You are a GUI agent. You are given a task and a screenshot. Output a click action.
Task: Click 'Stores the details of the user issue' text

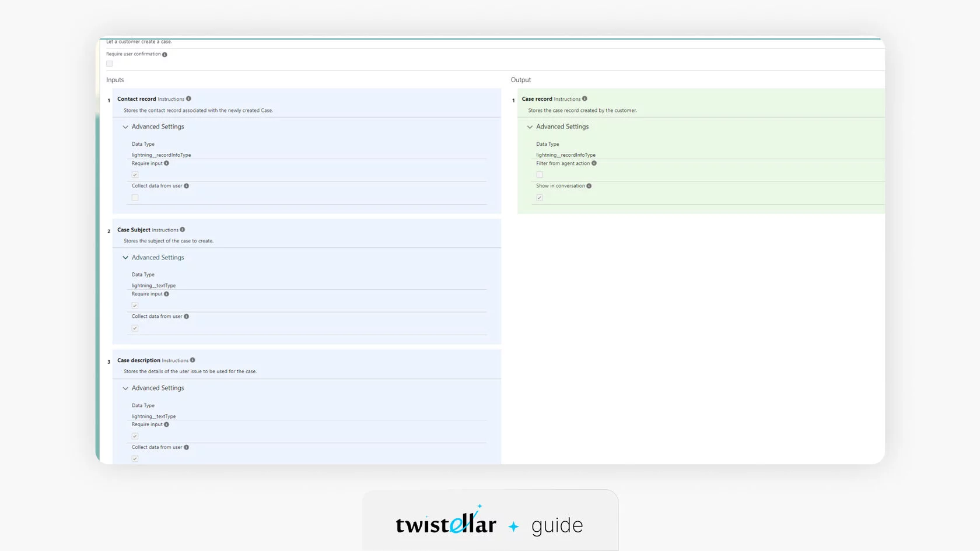tap(190, 371)
